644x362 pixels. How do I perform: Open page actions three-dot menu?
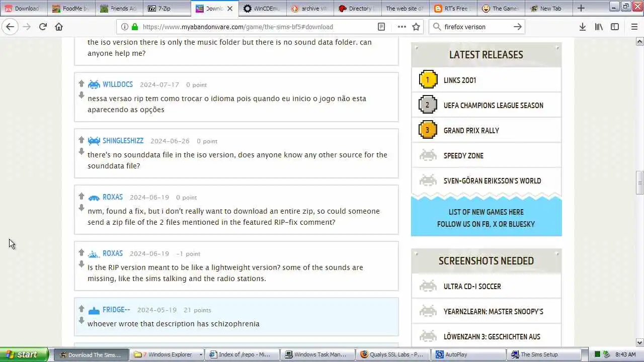(x=401, y=27)
